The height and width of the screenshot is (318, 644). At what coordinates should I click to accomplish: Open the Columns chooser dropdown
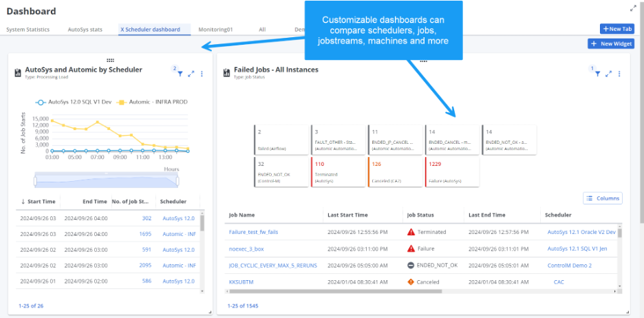click(603, 198)
